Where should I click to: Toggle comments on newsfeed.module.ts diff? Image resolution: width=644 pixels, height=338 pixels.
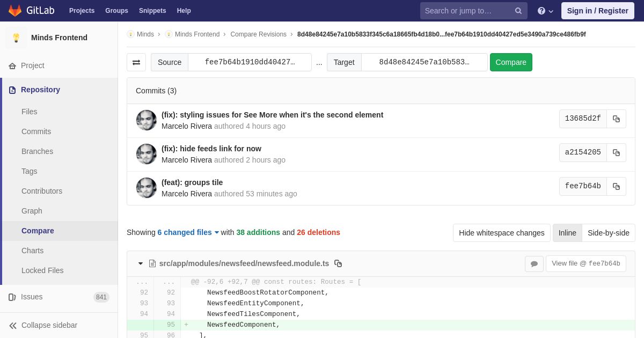pos(534,263)
